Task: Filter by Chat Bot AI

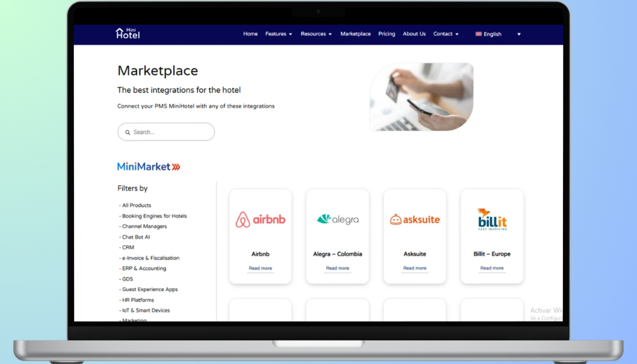Action: click(135, 237)
